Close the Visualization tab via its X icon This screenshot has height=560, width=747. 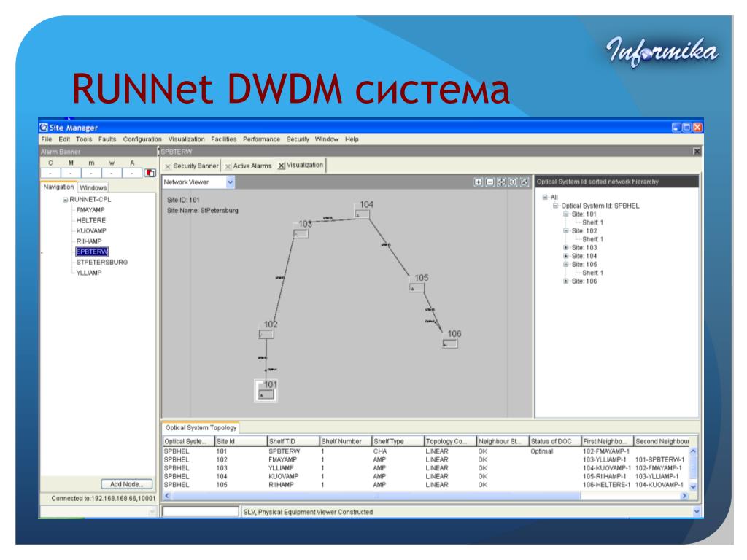(282, 166)
